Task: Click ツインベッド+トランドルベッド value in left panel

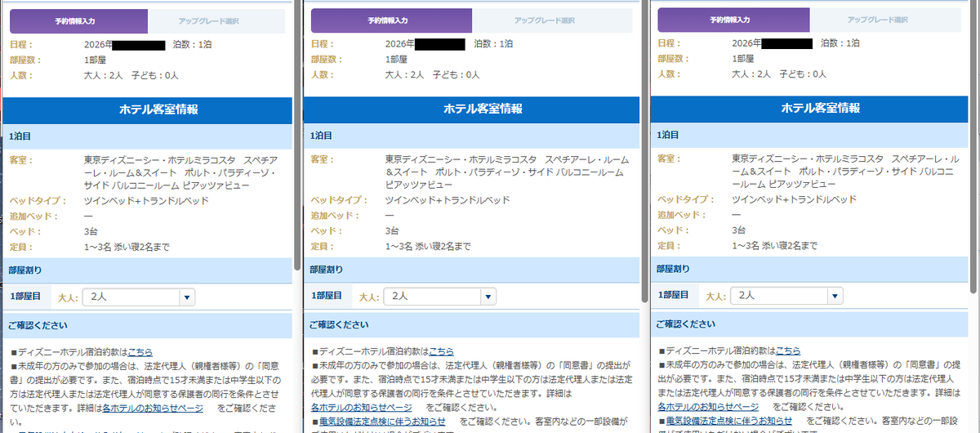Action: click(x=146, y=201)
